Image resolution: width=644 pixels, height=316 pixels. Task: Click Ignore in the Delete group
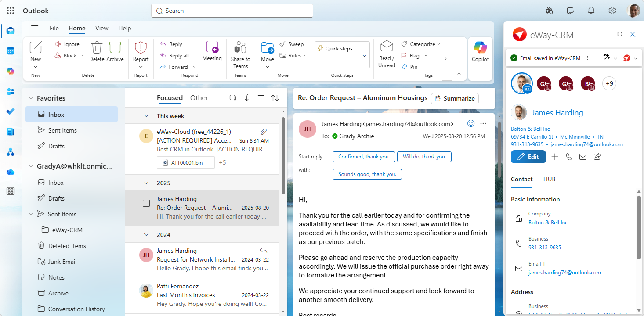point(67,44)
